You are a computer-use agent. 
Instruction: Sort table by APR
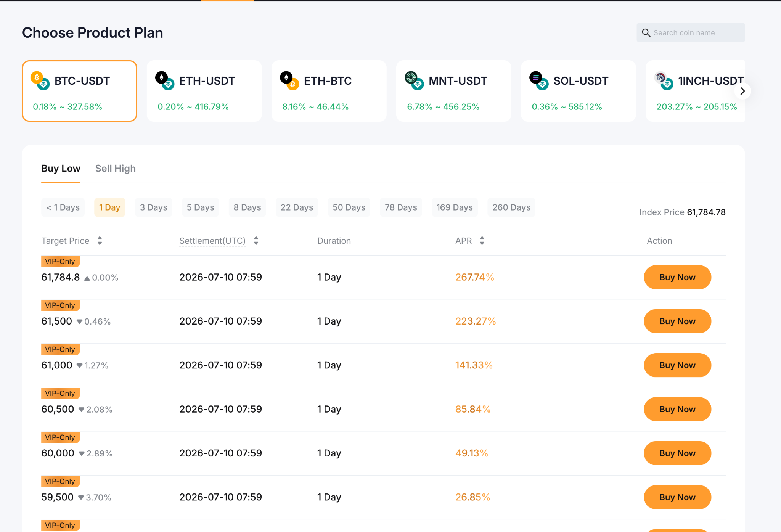482,241
